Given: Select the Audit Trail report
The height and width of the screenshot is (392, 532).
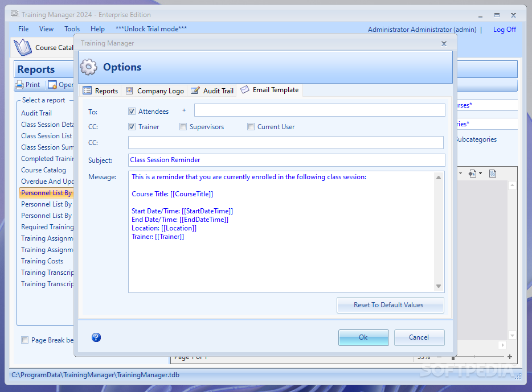Looking at the screenshot, I should click(36, 113).
